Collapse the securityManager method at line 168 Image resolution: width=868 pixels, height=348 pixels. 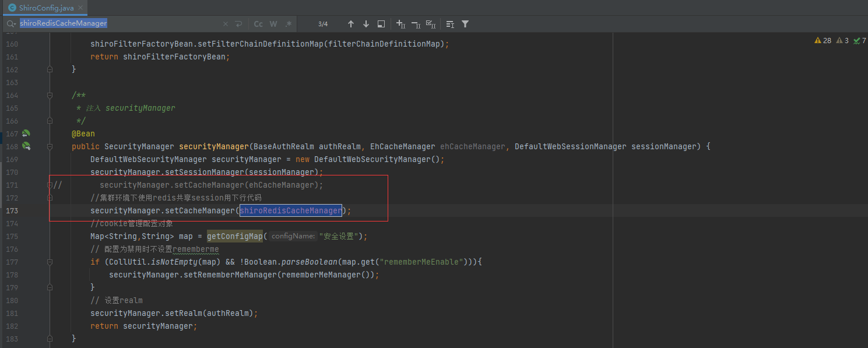50,146
